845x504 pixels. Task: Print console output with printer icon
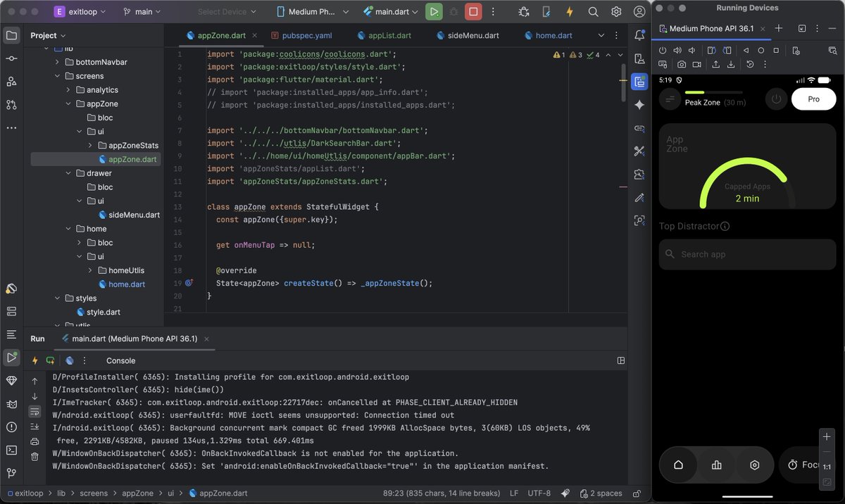pos(35,441)
